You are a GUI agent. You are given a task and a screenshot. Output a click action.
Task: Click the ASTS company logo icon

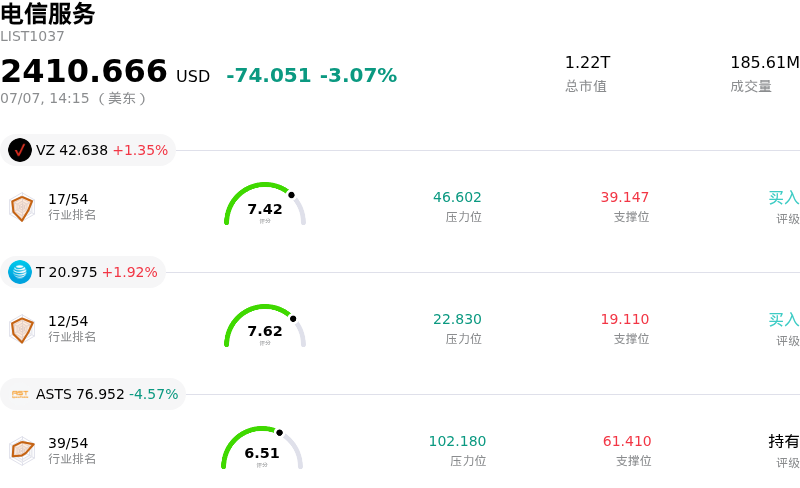point(20,394)
